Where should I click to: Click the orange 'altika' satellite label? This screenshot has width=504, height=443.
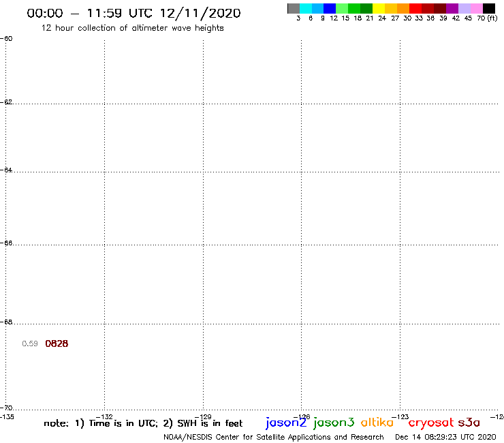[377, 423]
